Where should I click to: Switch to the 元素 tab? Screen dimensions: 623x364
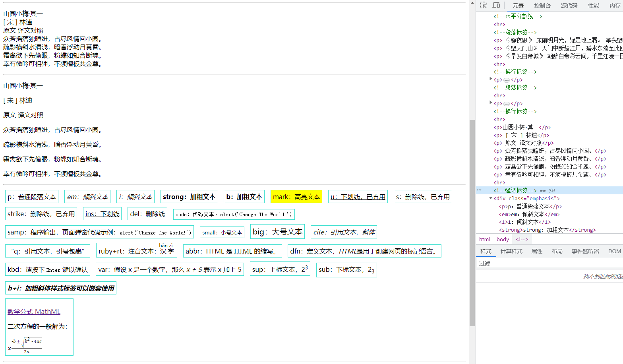pos(518,6)
